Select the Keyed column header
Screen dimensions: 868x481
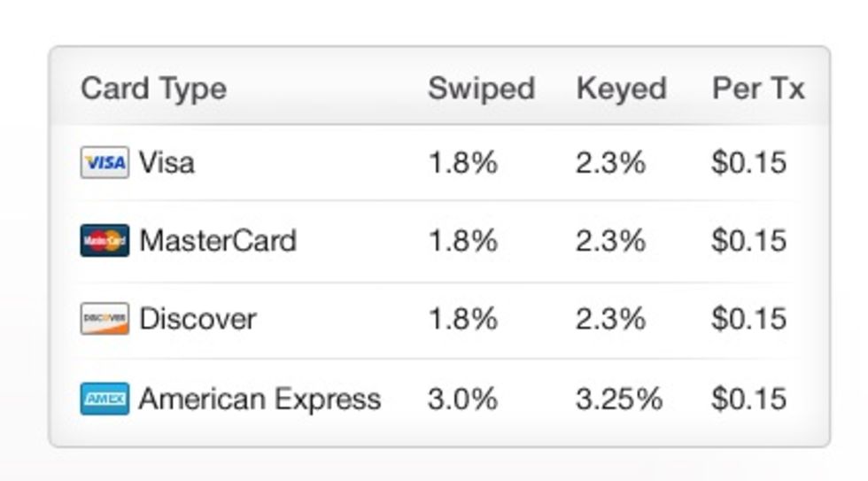click(622, 89)
